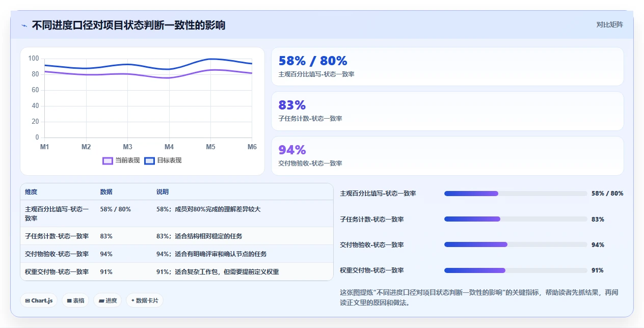Click the 权重交付物 progress bar
The height and width of the screenshot is (328, 644).
coord(516,270)
